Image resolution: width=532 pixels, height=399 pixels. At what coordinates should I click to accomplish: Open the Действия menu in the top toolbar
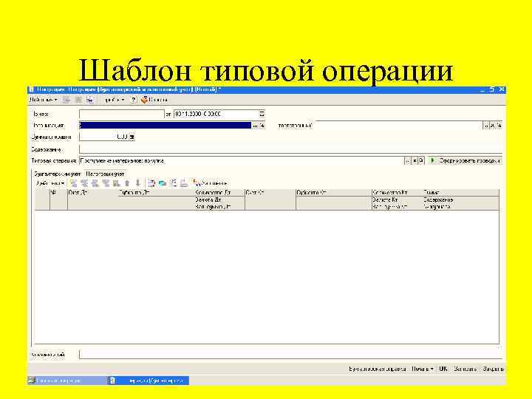pos(43,100)
